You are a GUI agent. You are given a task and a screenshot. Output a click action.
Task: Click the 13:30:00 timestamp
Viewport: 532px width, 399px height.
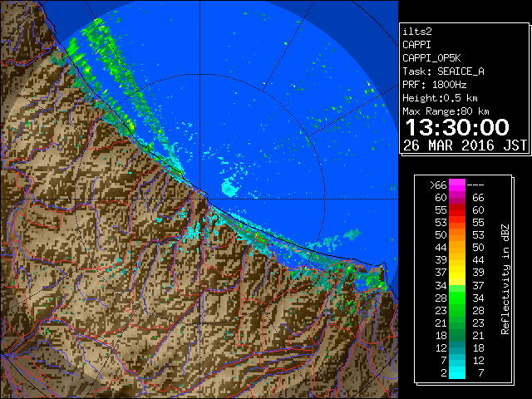click(x=457, y=127)
